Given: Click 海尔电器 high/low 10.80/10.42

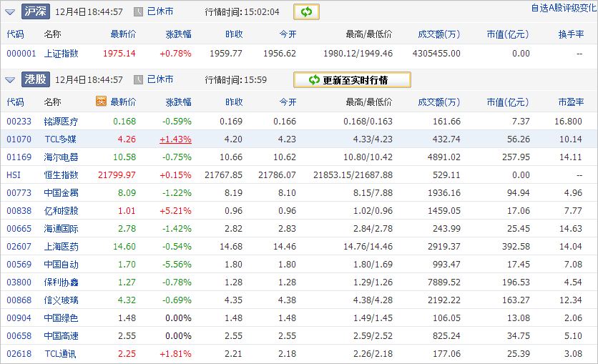Looking at the screenshot, I should 368,157.
